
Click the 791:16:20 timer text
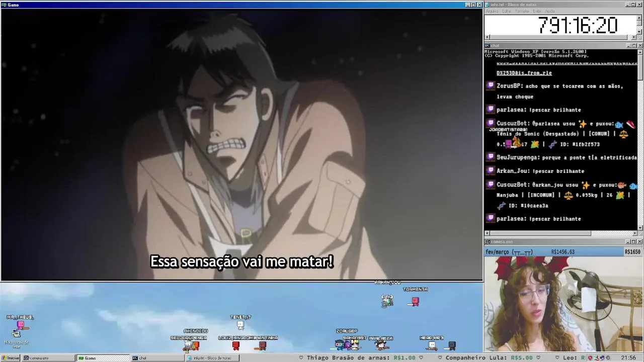(578, 25)
